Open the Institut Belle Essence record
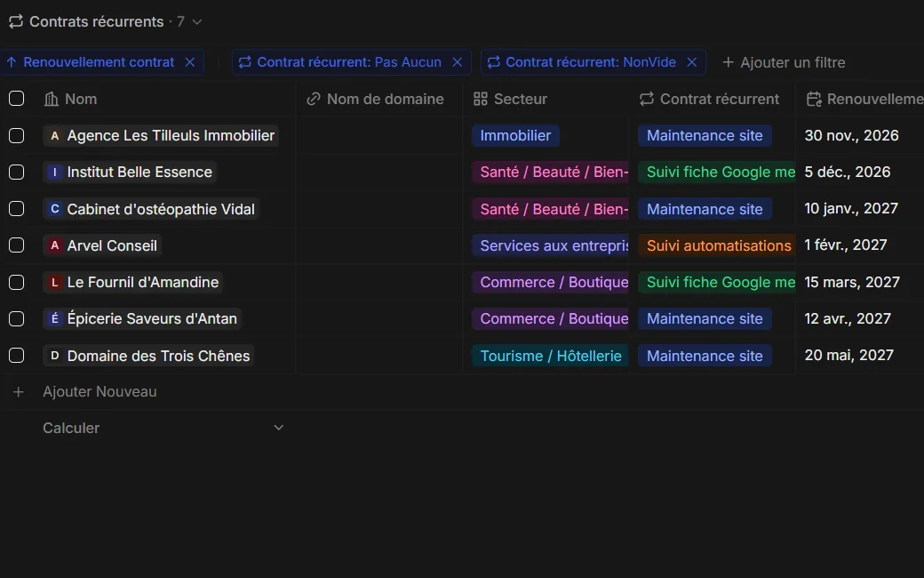This screenshot has height=578, width=924. (130, 173)
